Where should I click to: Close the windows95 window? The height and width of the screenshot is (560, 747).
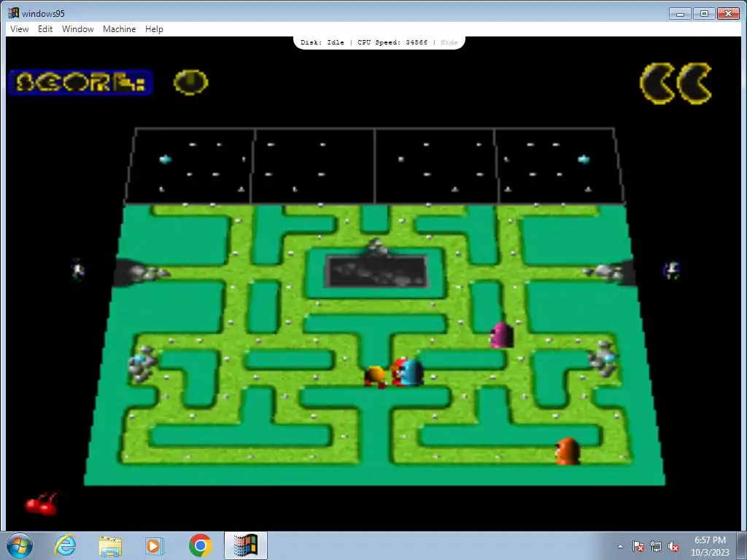[728, 13]
